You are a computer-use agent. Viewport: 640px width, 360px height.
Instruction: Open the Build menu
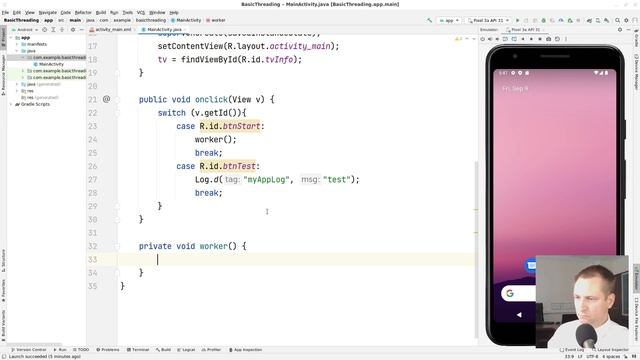coord(101,13)
